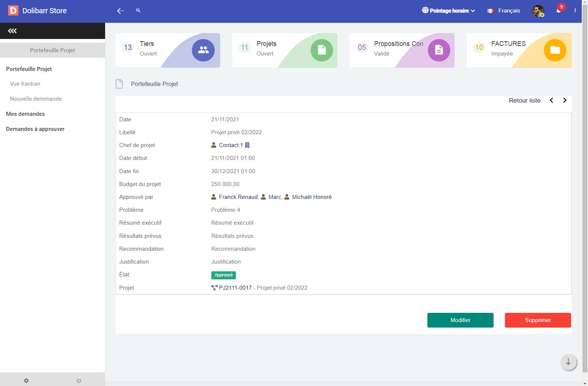Click the 250 000,00 budget value

[225, 184]
